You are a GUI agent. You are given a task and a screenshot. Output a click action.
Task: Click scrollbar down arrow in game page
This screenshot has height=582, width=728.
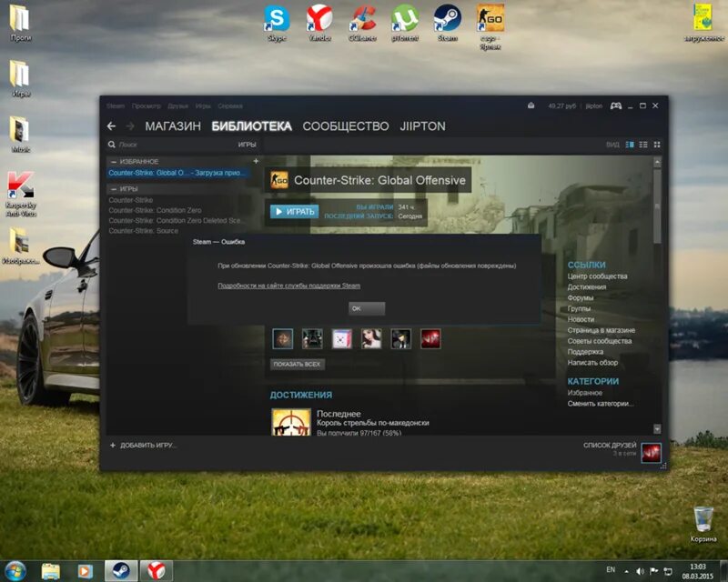pos(657,429)
